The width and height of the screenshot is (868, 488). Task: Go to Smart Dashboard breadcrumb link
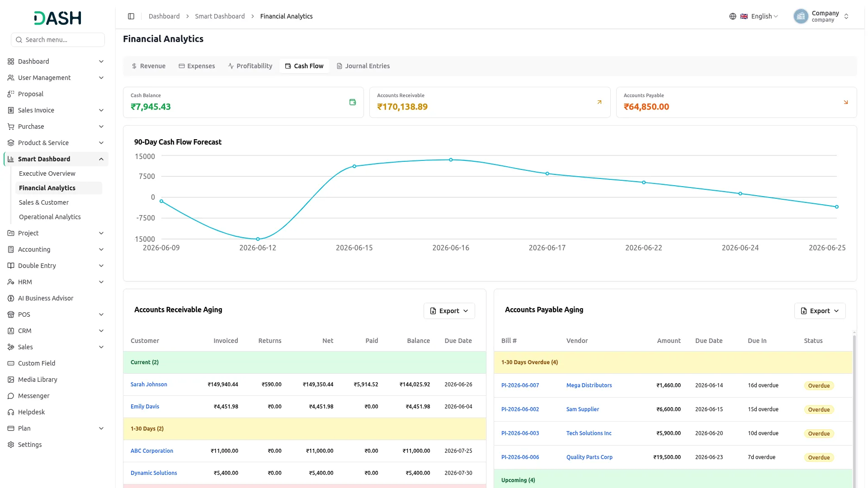pos(220,16)
